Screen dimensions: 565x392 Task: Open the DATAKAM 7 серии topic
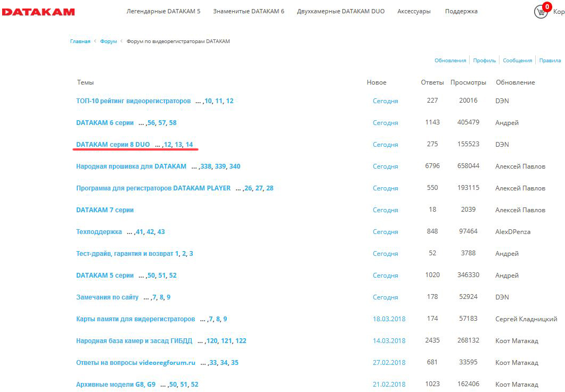click(x=105, y=210)
